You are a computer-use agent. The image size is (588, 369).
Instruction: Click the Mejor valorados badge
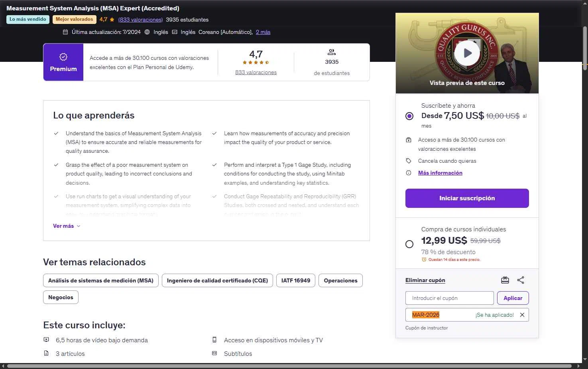tap(74, 19)
